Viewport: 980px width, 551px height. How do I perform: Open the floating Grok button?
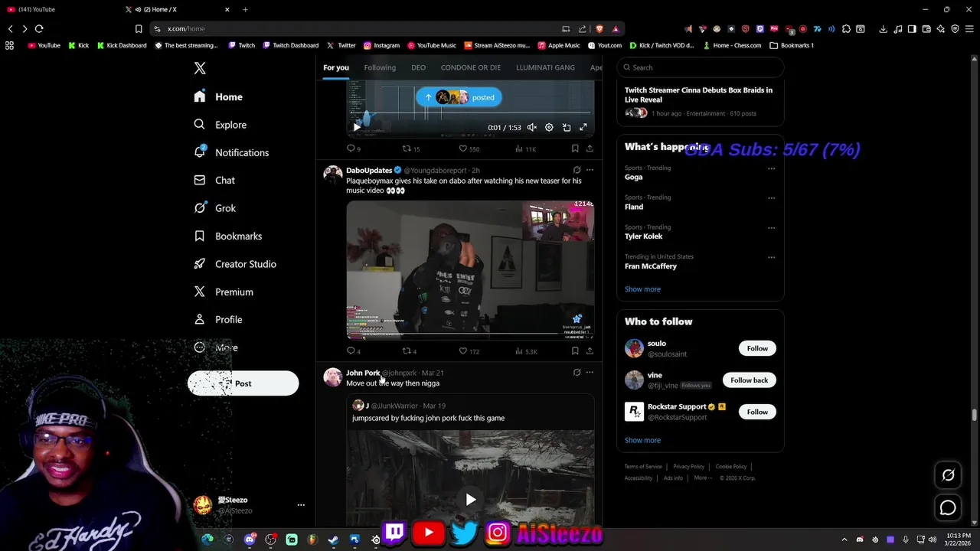948,475
